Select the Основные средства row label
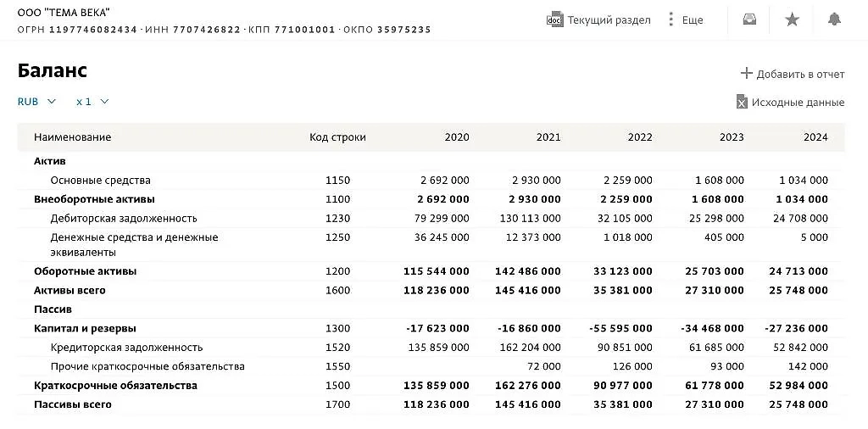Viewport: 868px width, 429px height. pyautogui.click(x=100, y=181)
